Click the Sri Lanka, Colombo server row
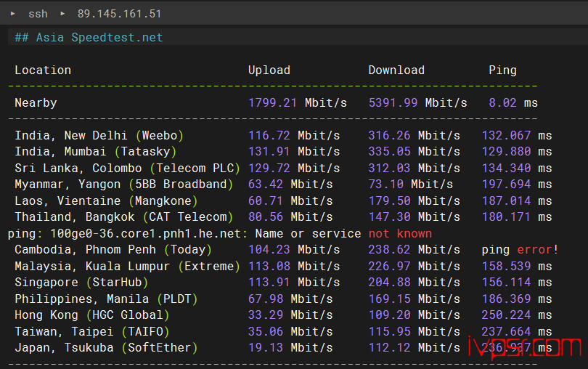This screenshot has height=369, width=588. [x=127, y=169]
